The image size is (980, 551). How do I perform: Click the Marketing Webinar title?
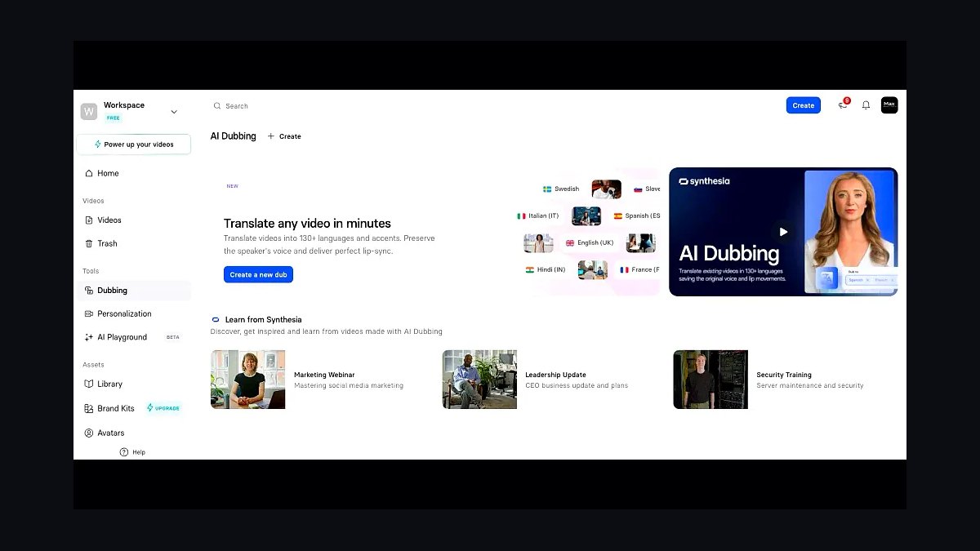tap(324, 375)
